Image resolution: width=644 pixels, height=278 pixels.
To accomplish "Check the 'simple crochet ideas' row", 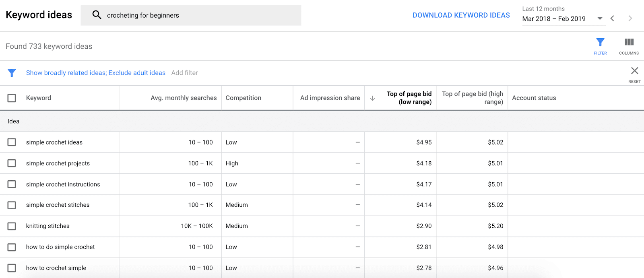I will click(x=12, y=142).
